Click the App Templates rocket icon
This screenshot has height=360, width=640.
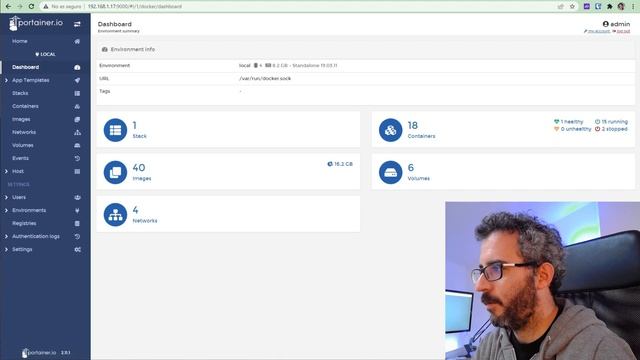point(77,80)
